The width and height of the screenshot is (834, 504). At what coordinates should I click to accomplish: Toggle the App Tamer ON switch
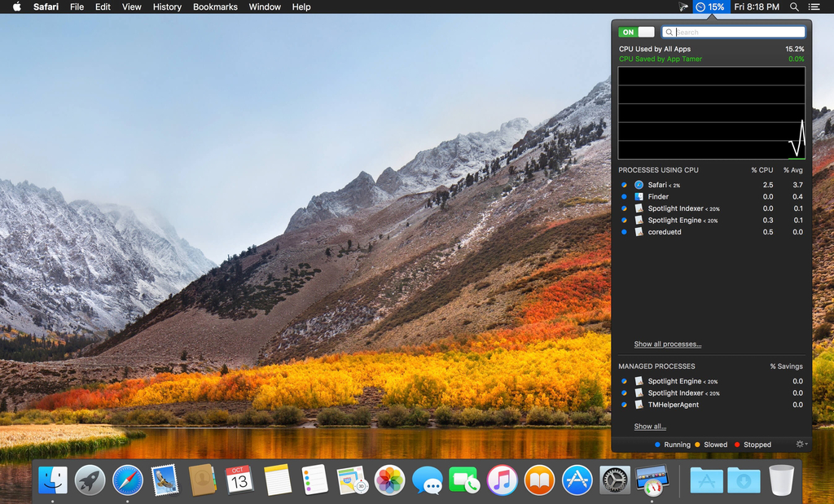pyautogui.click(x=636, y=33)
